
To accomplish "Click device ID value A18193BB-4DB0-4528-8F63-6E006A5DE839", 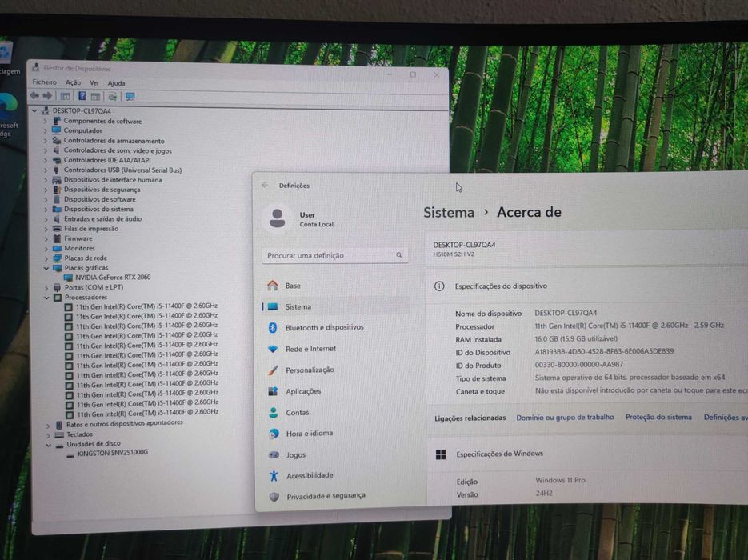I will coord(604,351).
